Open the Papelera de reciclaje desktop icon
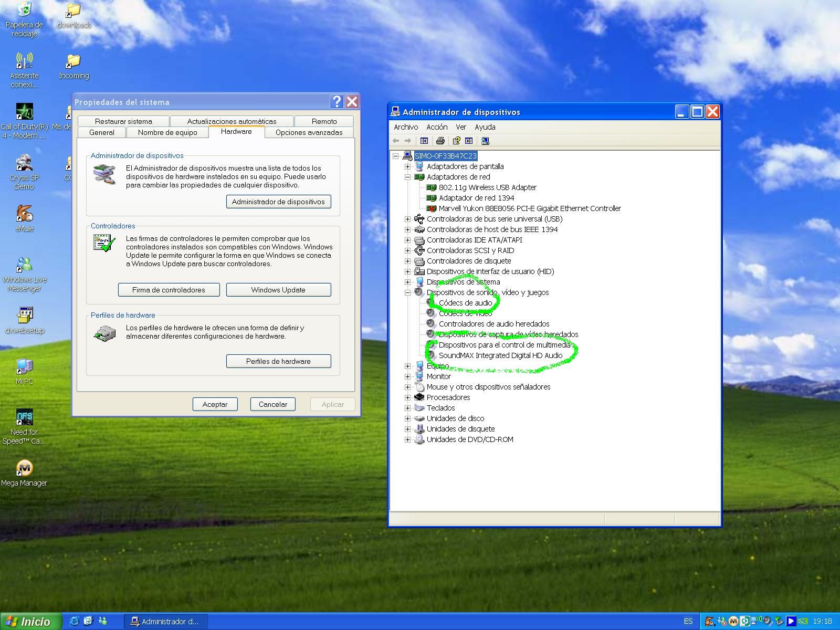The image size is (840, 630). (x=24, y=20)
